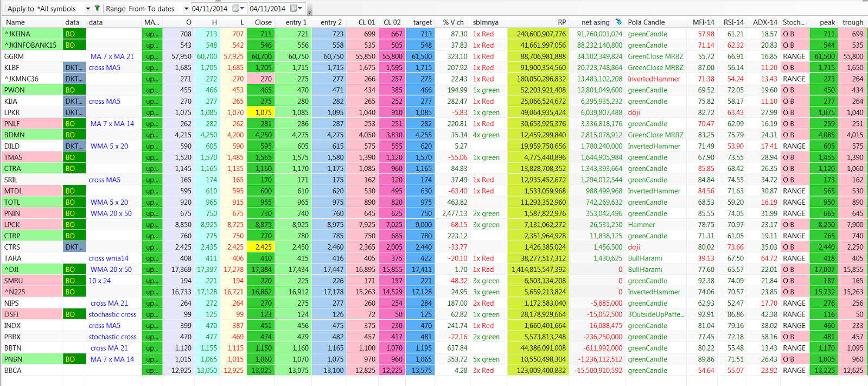Sort by the entry 1 column header
Image resolution: width=868 pixels, height=386 pixels.
click(293, 22)
